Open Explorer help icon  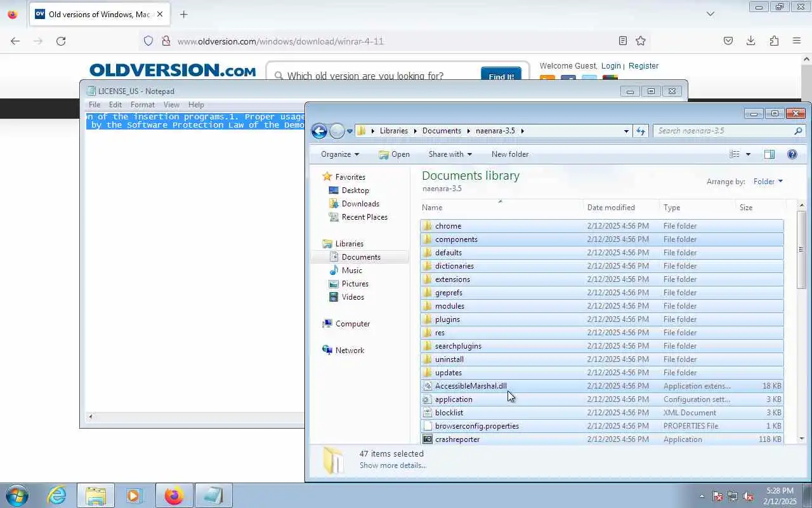(x=792, y=154)
